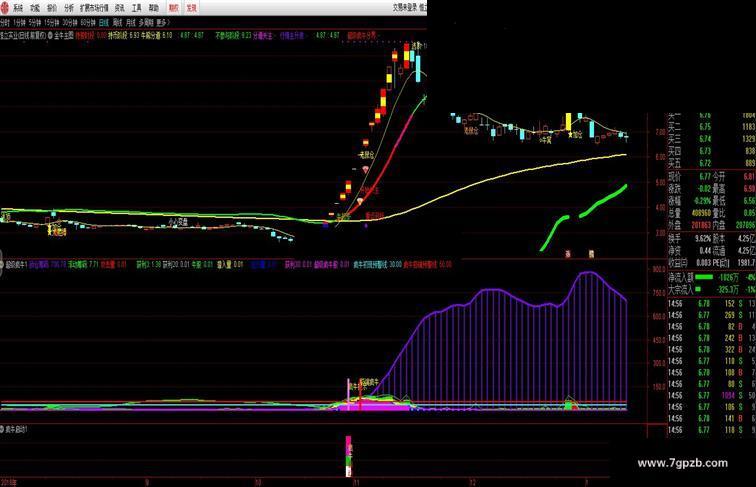Click the 换手 9.62% value
Viewport: 756px width, 487px height.
703,238
